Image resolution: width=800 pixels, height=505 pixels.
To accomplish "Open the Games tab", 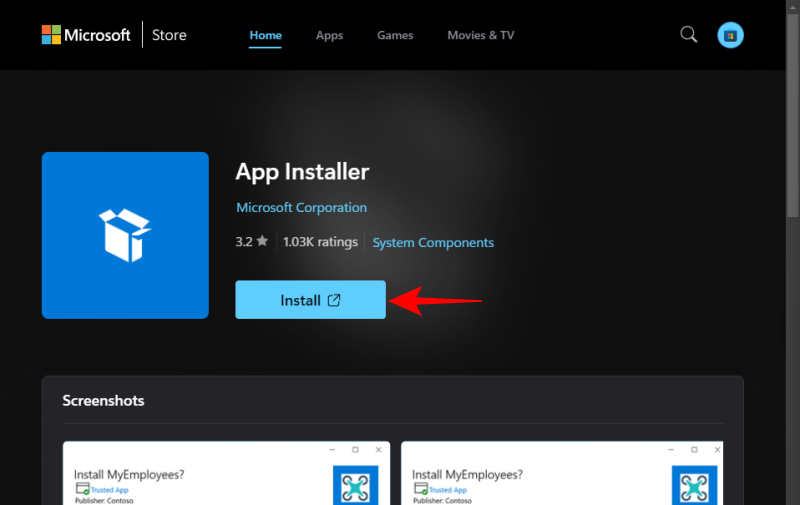I will [x=395, y=35].
